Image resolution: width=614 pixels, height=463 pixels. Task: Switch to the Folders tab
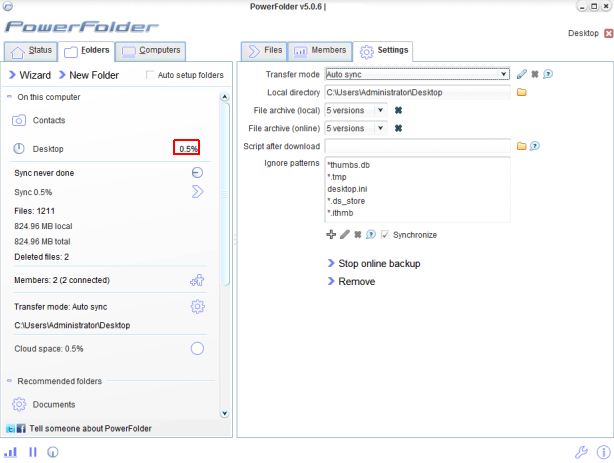coord(87,51)
